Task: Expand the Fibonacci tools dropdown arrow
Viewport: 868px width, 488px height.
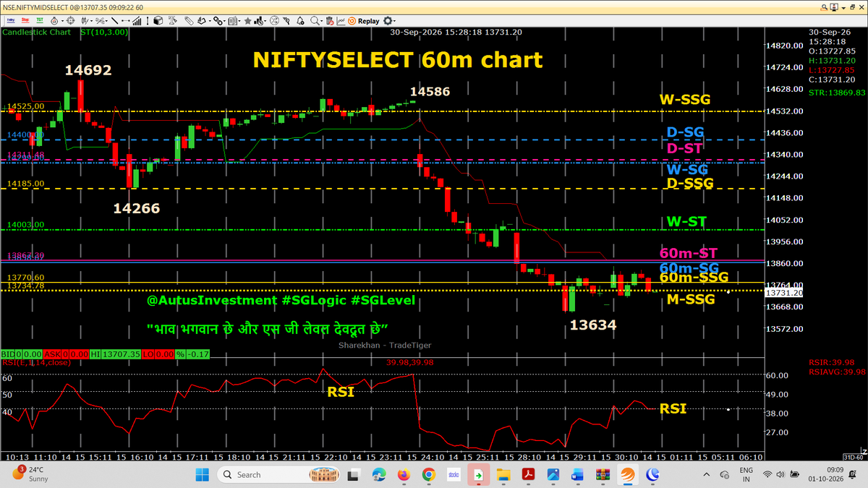Action: click(x=107, y=22)
